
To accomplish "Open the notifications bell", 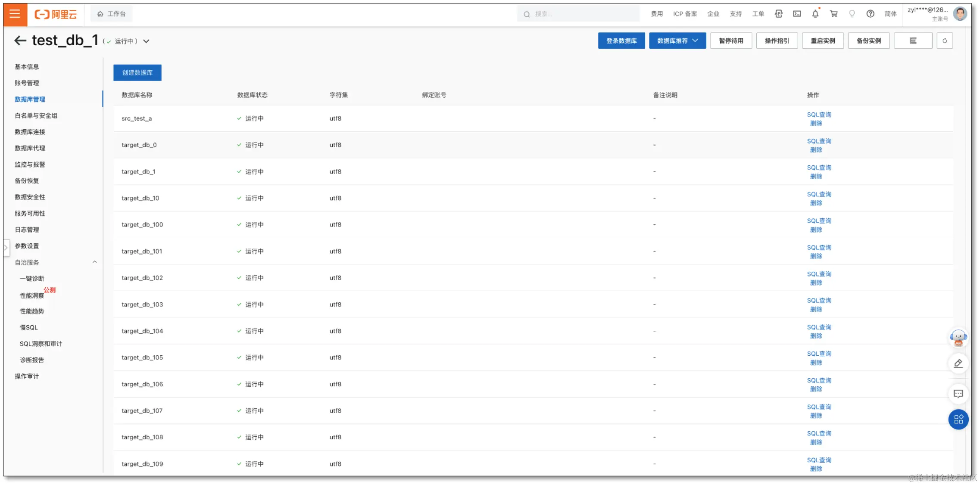I will (815, 14).
